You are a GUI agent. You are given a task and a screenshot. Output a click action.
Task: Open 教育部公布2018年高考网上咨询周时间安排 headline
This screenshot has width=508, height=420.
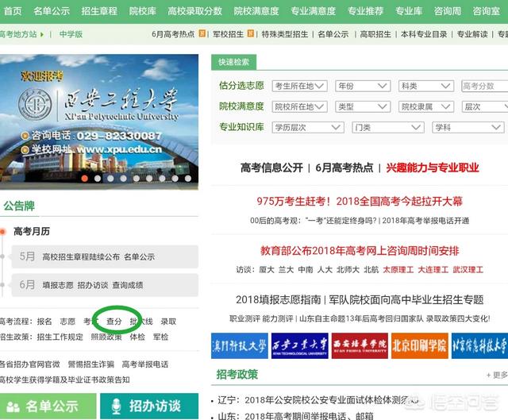pyautogui.click(x=360, y=251)
